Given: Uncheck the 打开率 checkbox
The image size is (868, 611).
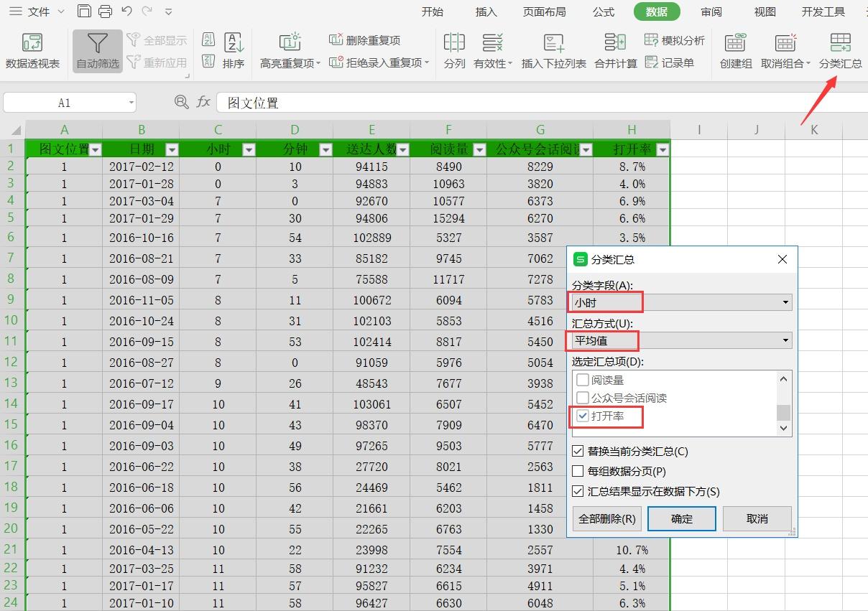Looking at the screenshot, I should 583,417.
